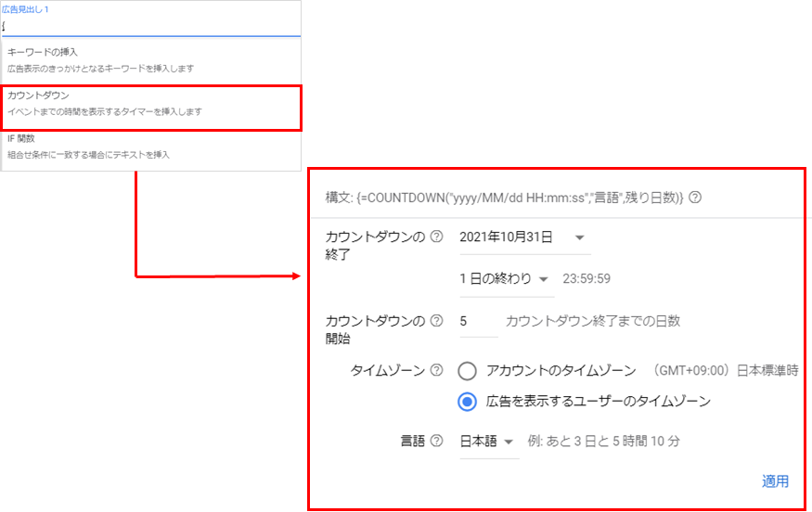
Task: Click the example text あと 3 日と 5 時間 10 分
Action: coord(603,442)
